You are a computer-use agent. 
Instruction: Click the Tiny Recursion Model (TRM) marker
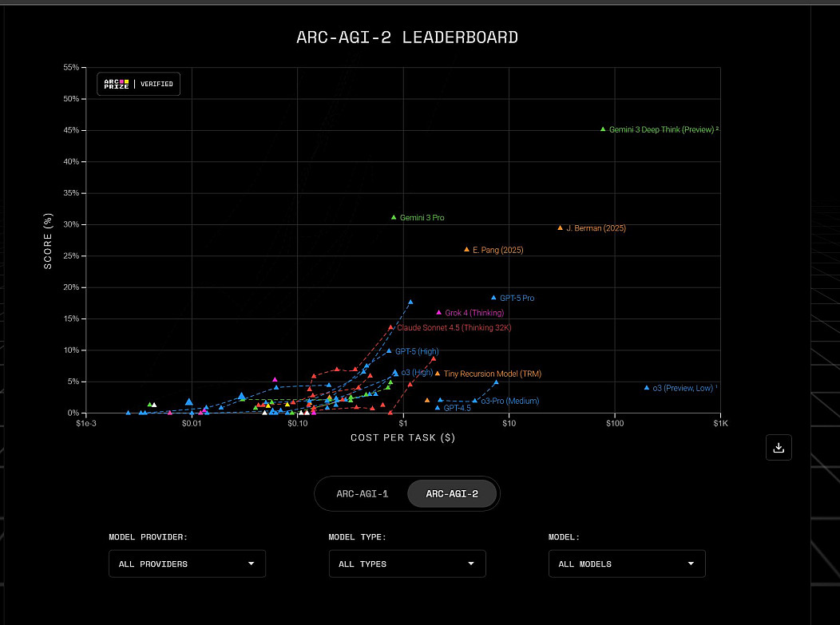point(438,373)
